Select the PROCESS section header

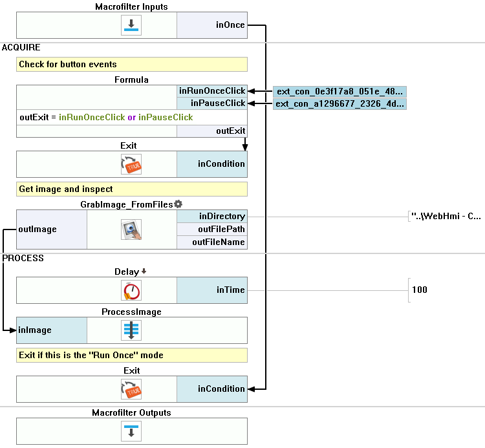tap(23, 259)
